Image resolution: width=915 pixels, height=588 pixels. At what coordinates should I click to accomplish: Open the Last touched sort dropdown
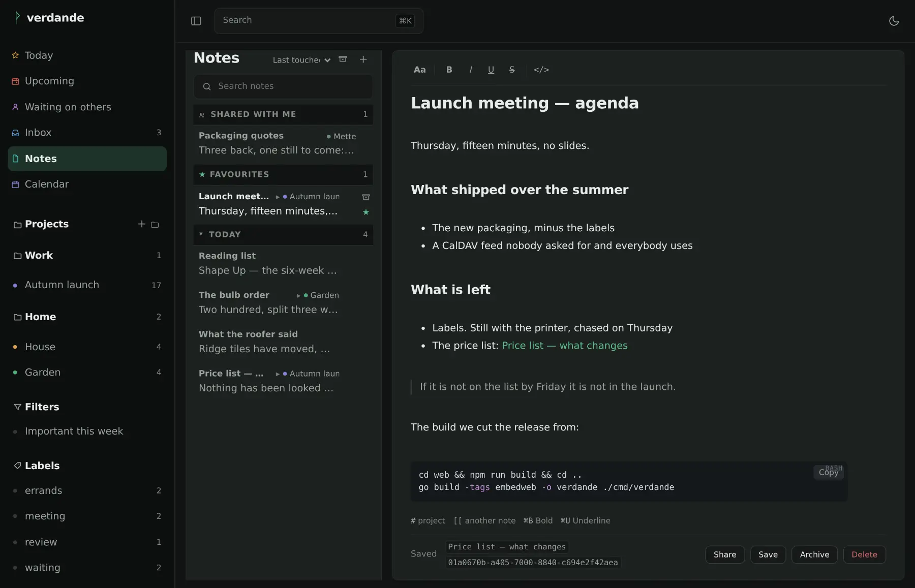[x=301, y=60]
